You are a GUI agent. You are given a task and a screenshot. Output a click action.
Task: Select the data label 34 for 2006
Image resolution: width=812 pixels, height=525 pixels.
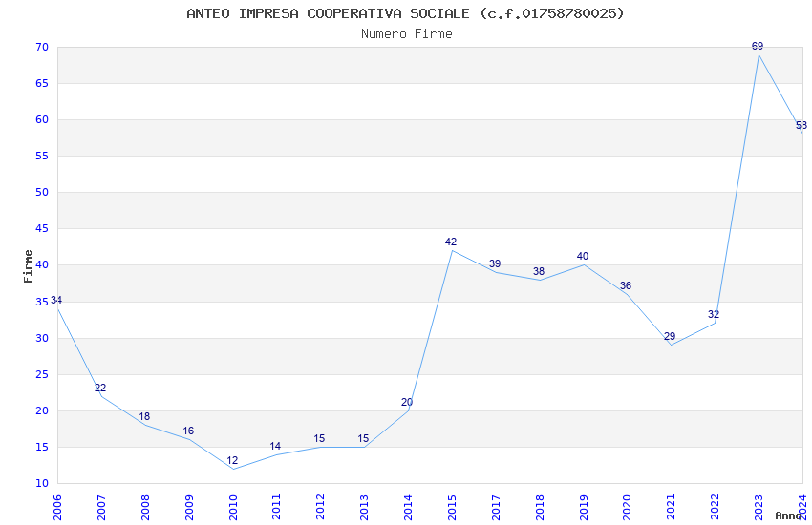(x=56, y=300)
